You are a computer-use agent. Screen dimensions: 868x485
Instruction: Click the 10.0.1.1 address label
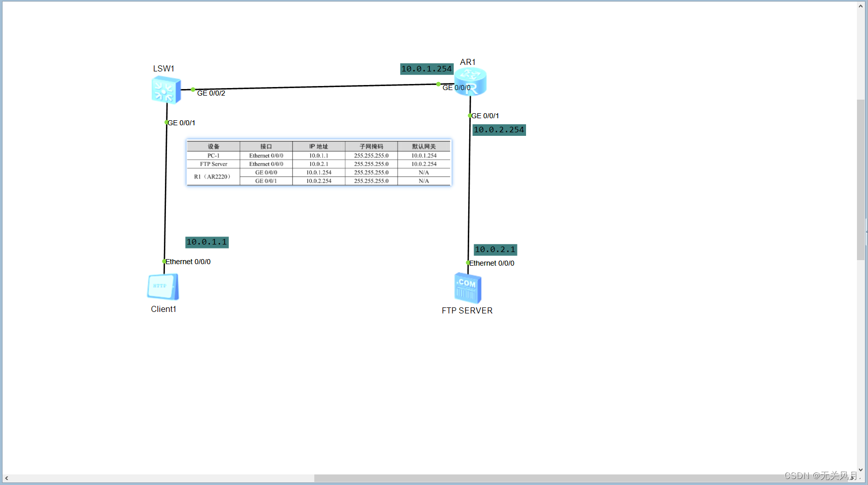[x=207, y=242]
